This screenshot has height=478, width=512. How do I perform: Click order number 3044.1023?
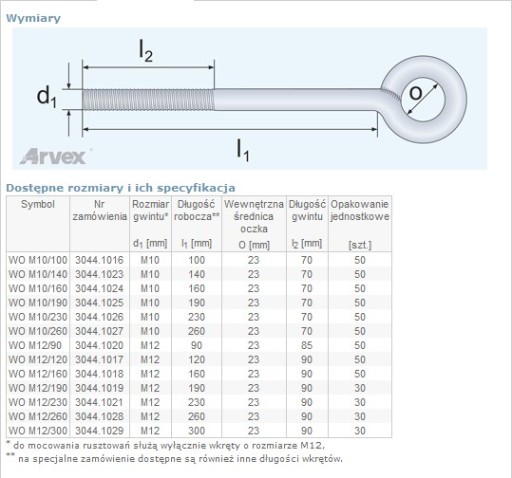[99, 274]
